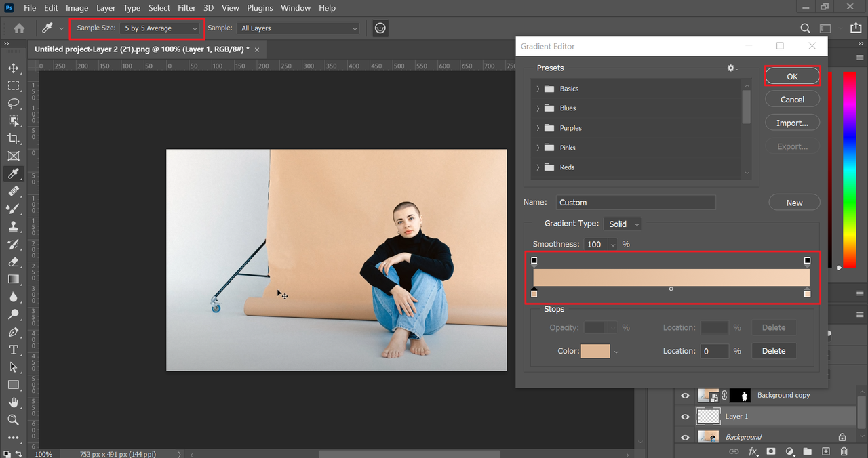Click the stop Color swatch
868x458 pixels.
pos(595,351)
